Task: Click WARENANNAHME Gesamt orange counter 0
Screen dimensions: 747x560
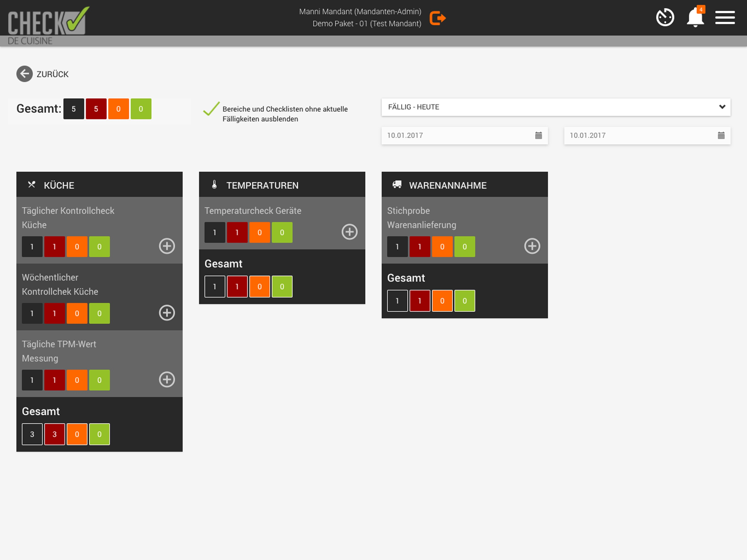Action: point(442,301)
